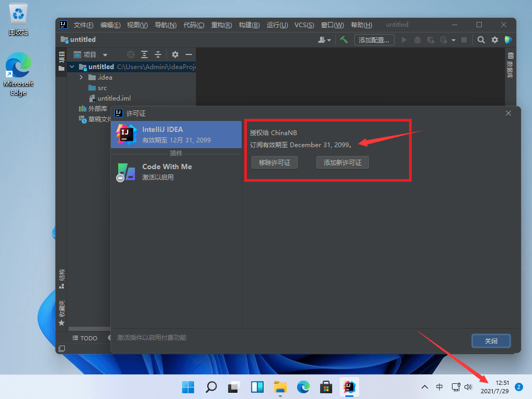This screenshot has width=532, height=399.
Task: Open the profiler dropdown arrow
Action: (454, 40)
